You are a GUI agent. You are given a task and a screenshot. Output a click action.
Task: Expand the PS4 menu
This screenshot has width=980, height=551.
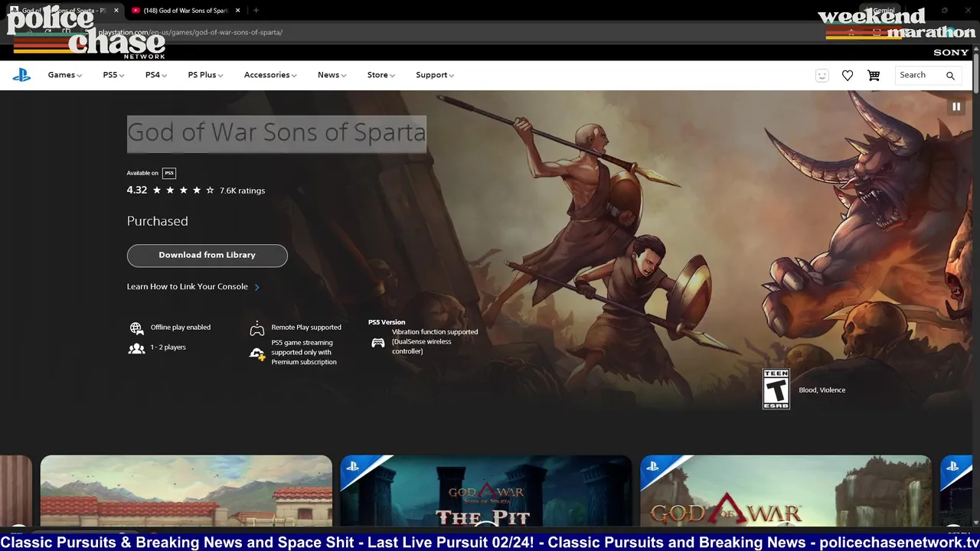point(156,75)
